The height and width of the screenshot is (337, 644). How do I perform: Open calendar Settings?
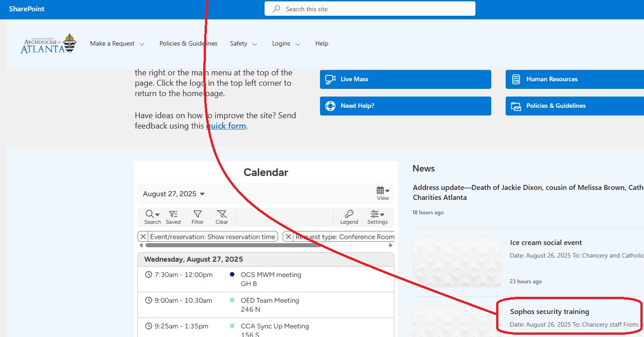coord(377,217)
